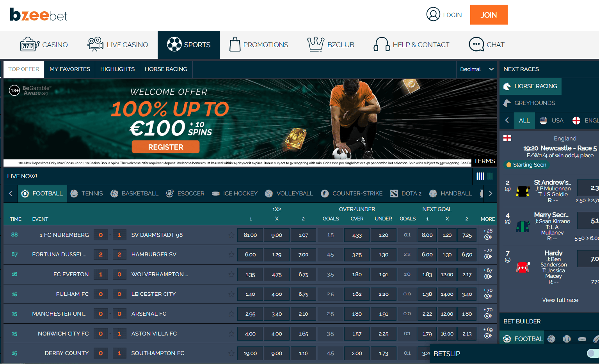This screenshot has width=599, height=364.
Task: Favorite the FC Nuremberg vs Darmstadt match
Action: (x=231, y=235)
